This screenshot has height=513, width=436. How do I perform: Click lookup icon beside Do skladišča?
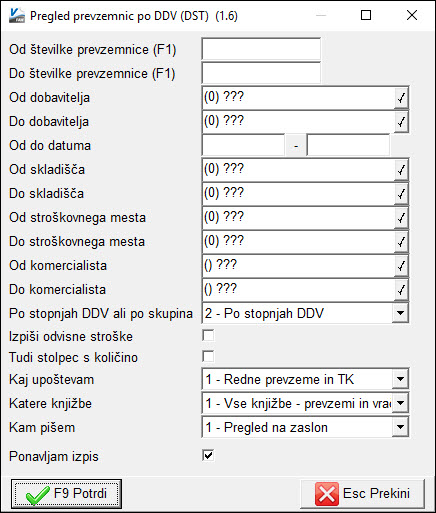[401, 194]
